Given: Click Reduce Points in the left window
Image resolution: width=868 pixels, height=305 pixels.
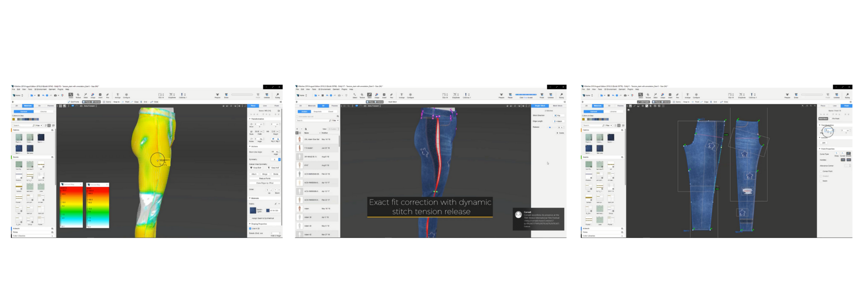Looking at the screenshot, I should click(265, 178).
